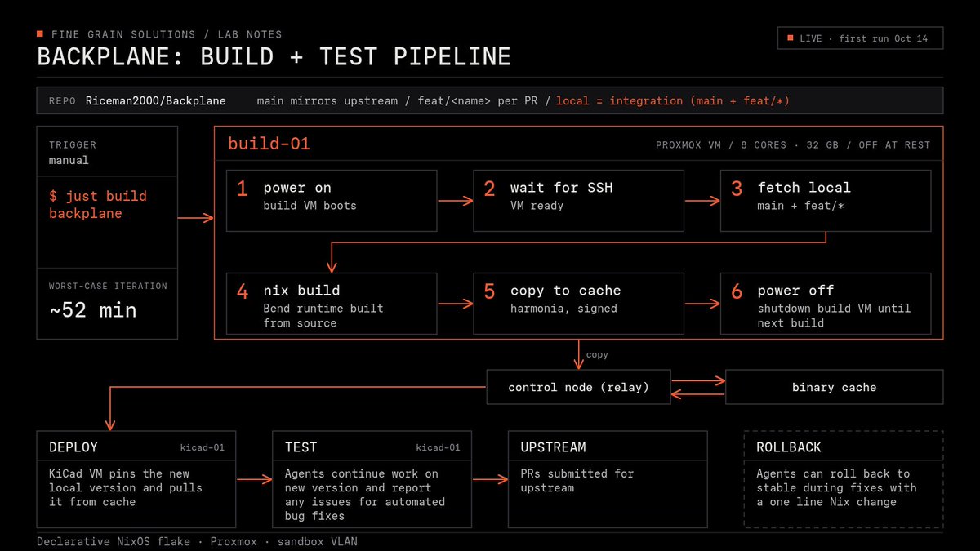The image size is (980, 551).
Task: Select the 'nix build' step title
Action: point(301,291)
